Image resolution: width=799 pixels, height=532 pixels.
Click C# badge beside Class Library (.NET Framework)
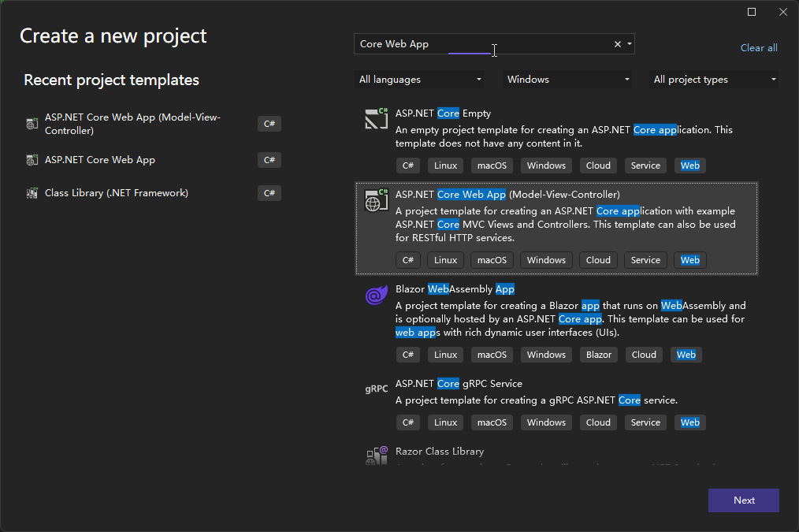269,193
